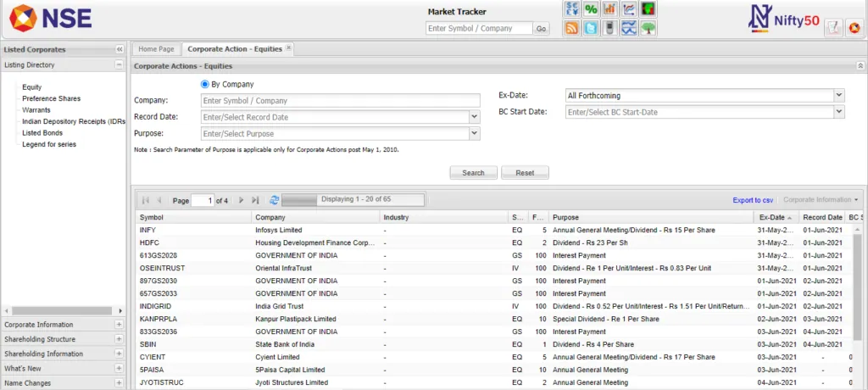Click the NSE logo
The height and width of the screenshot is (390, 868).
click(x=51, y=19)
